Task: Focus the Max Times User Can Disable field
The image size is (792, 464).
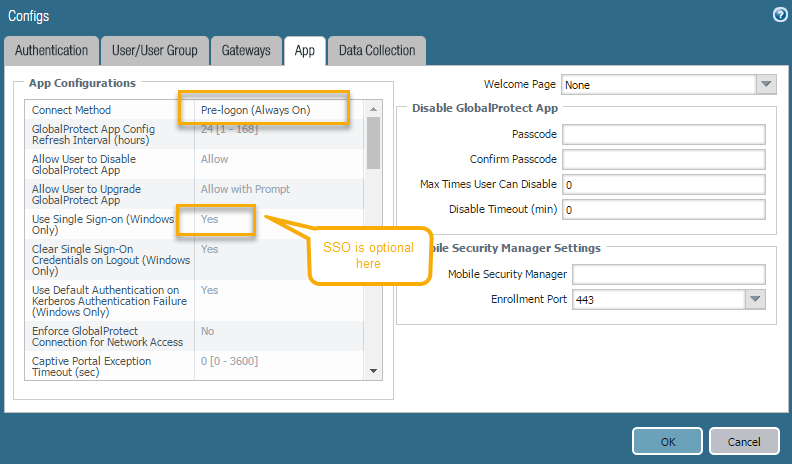Action: point(664,184)
